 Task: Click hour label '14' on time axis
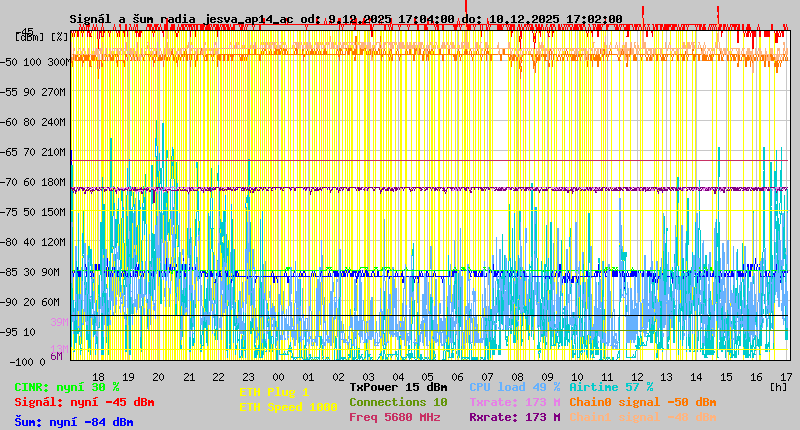pyautogui.click(x=696, y=377)
